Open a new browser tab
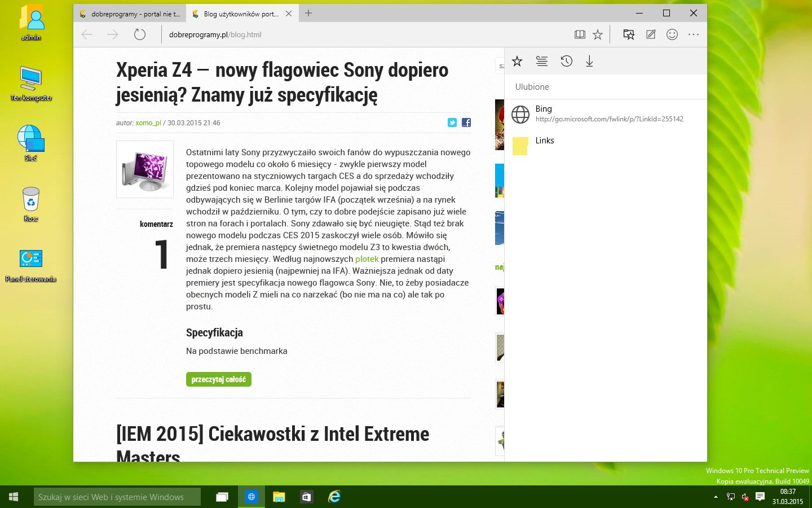Image resolution: width=812 pixels, height=508 pixels. tap(308, 13)
